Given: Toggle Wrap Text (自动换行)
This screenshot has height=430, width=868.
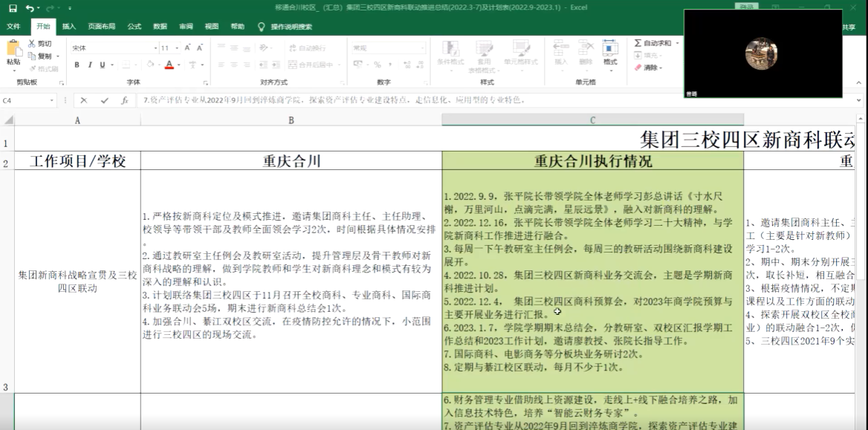Looking at the screenshot, I should click(307, 48).
